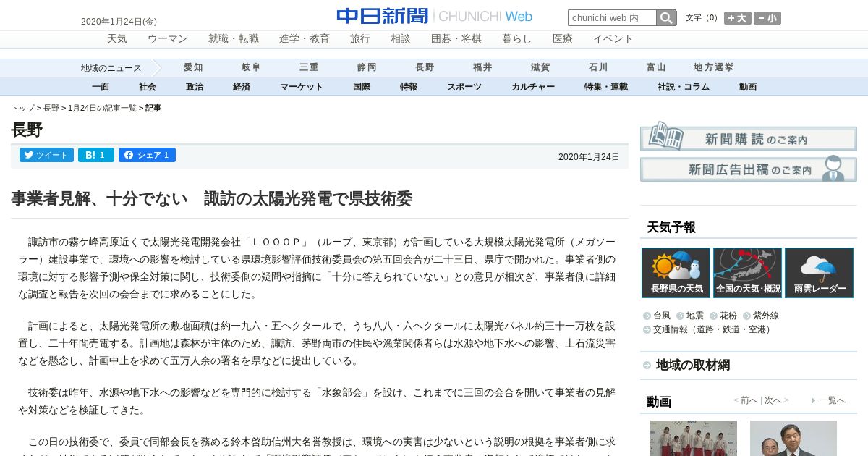Select 石川 regional news tab
Image resolution: width=868 pixels, height=456 pixels.
pyautogui.click(x=598, y=67)
